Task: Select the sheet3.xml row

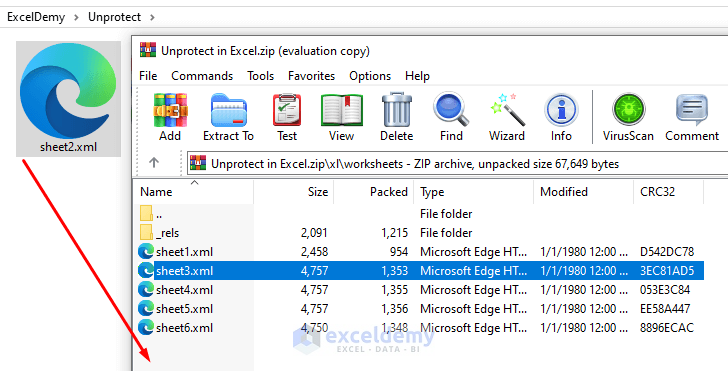Action: [421, 271]
